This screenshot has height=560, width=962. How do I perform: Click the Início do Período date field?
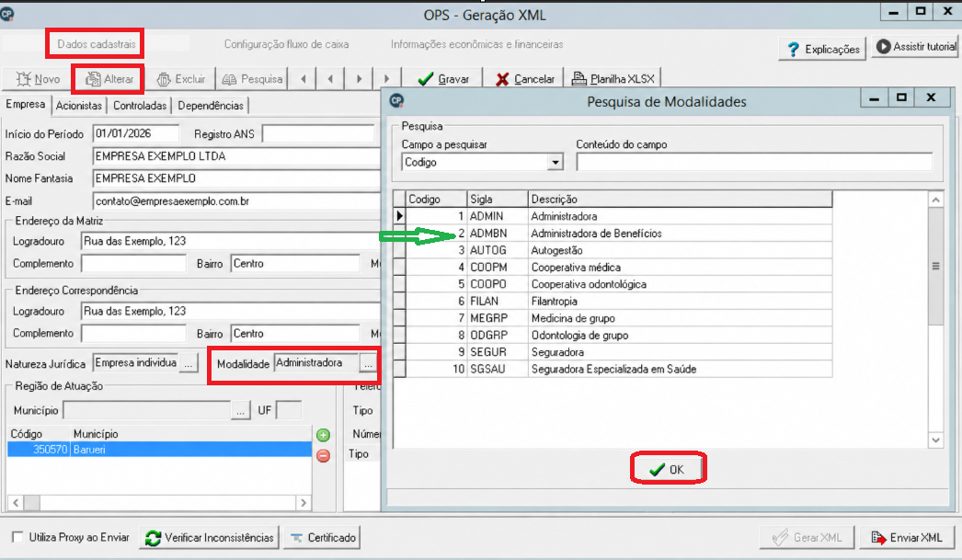point(135,133)
